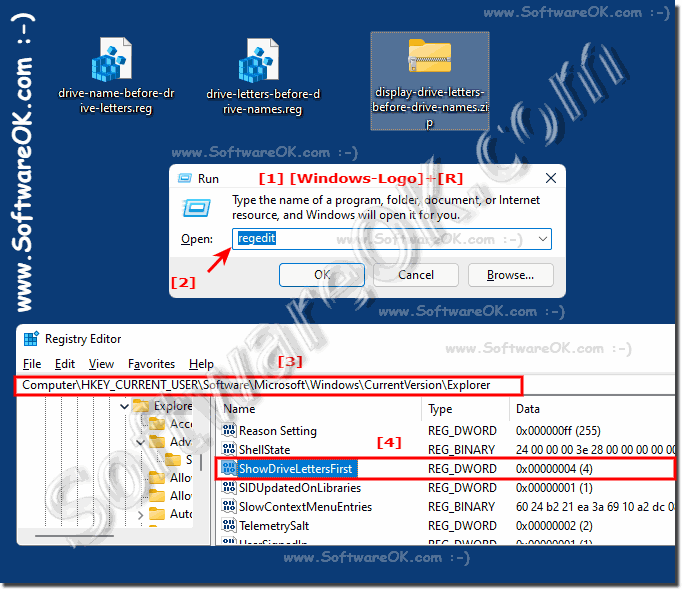Select the TelemetrySalt value name
The width and height of the screenshot is (682, 590).
274,526
